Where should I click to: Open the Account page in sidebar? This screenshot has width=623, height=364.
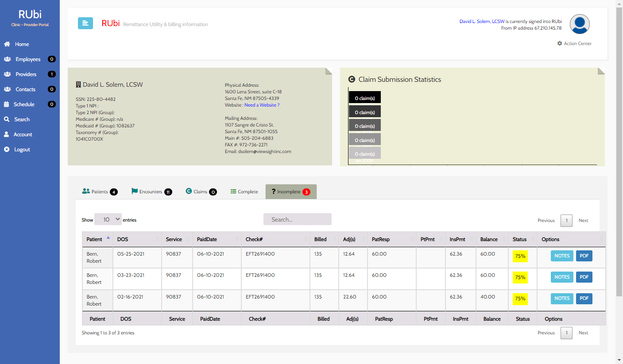(x=23, y=134)
